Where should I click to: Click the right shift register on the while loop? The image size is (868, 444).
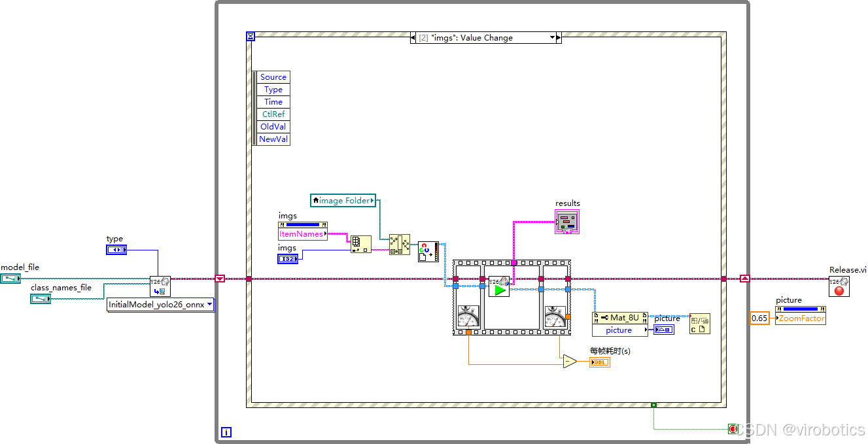coord(744,279)
